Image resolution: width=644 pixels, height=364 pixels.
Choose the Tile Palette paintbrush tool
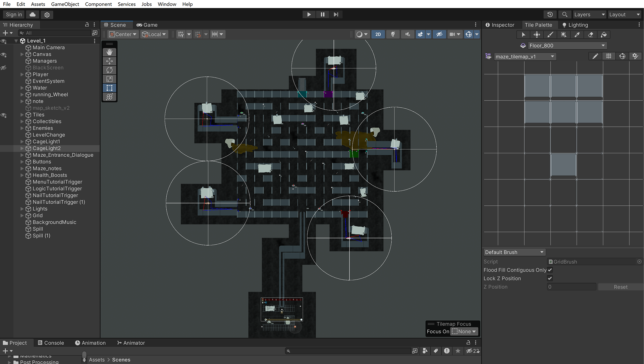(550, 35)
